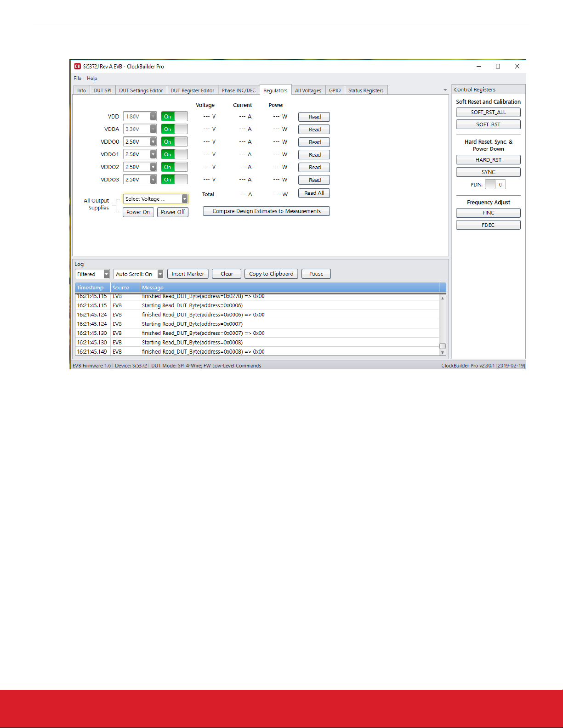Toggle the VDDO2 regulator switch

tap(174, 167)
